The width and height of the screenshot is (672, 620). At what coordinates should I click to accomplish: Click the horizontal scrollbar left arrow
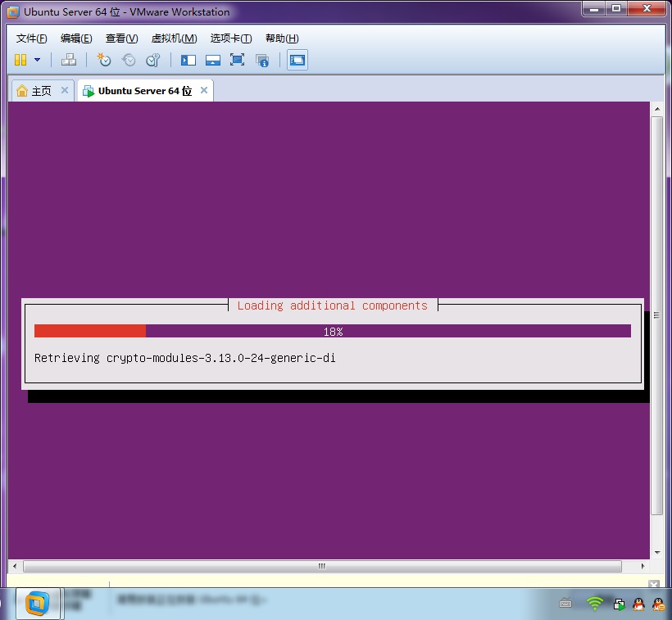coord(15,566)
